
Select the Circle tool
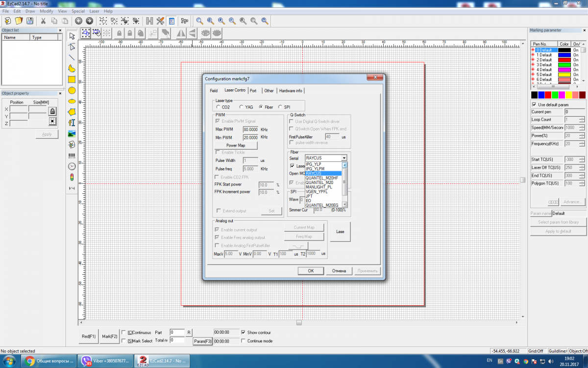(x=72, y=90)
